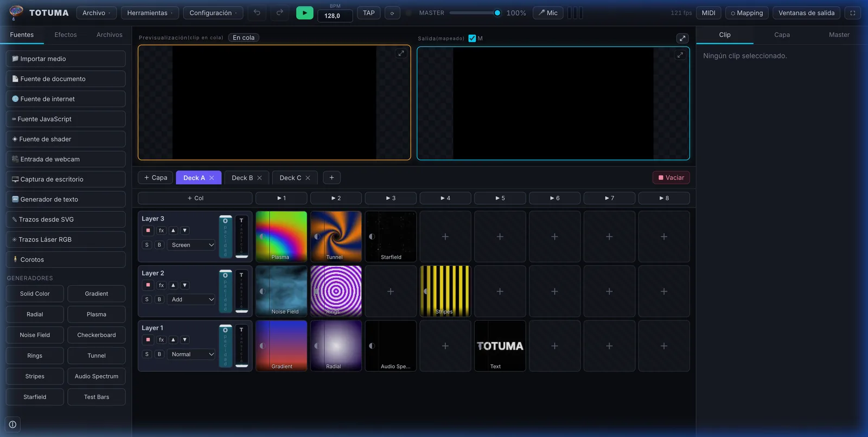Image resolution: width=868 pixels, height=437 pixels.
Task: Undo the last action in the toolbar
Action: (257, 12)
